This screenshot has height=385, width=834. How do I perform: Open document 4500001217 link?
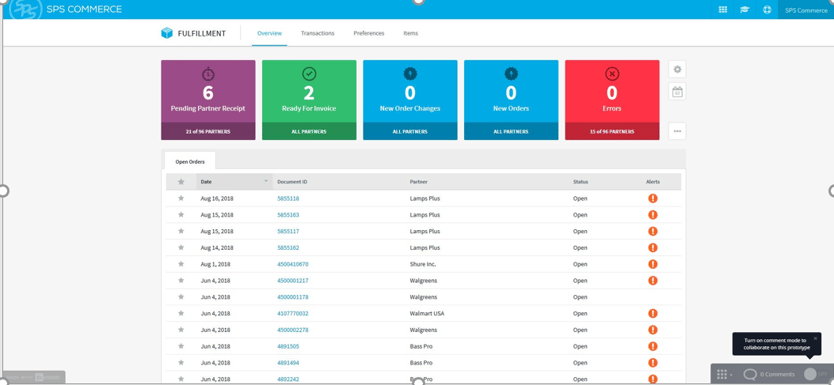(293, 281)
